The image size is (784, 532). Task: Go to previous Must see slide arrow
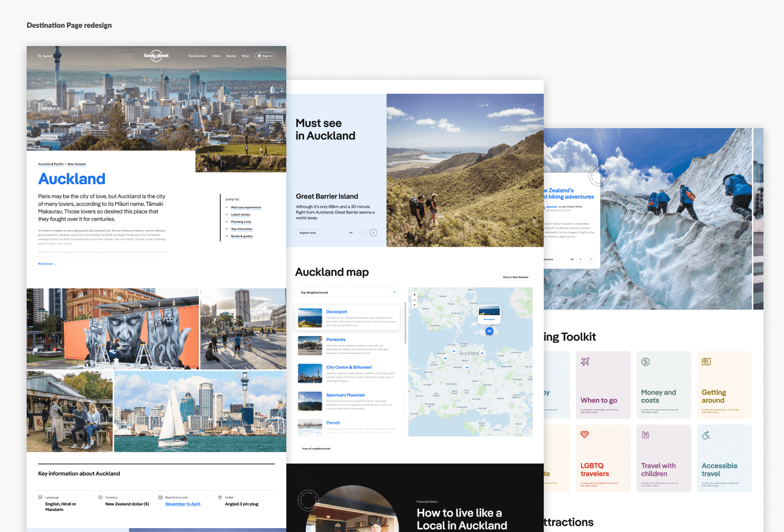(x=363, y=232)
